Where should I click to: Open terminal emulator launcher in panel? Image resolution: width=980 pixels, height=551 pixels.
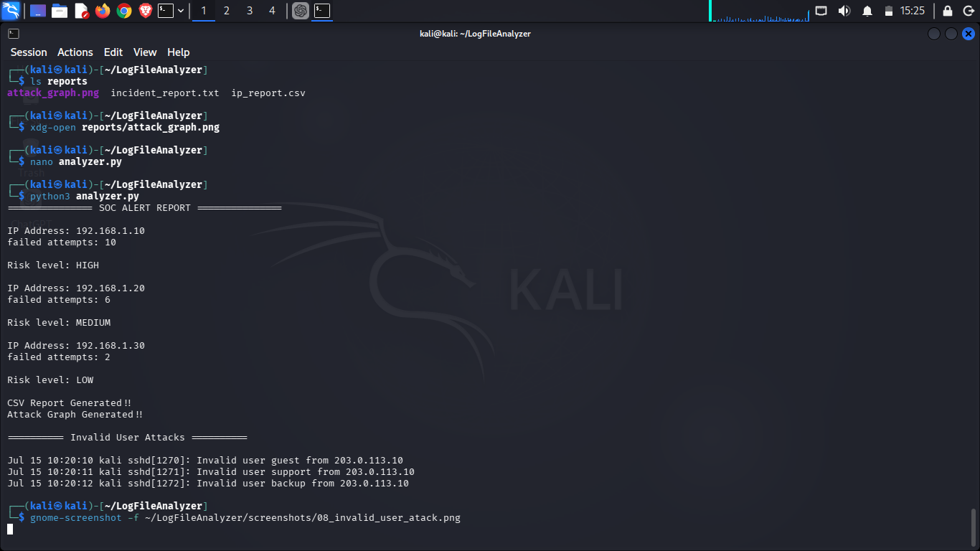pos(166,11)
